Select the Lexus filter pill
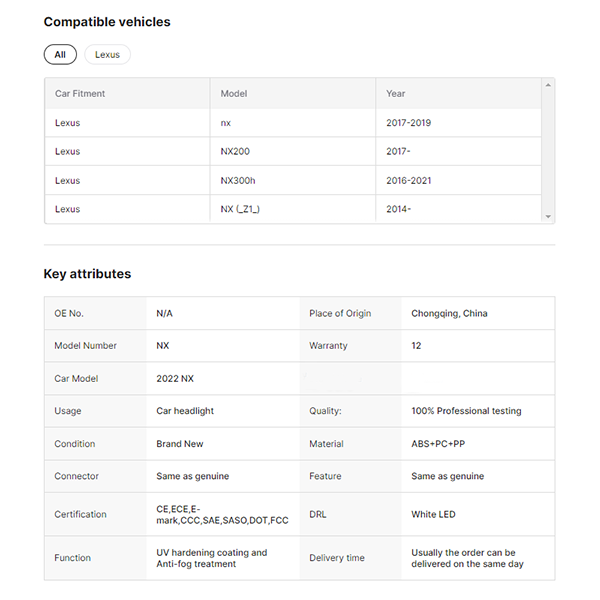This screenshot has height=600, width=600. (x=107, y=55)
